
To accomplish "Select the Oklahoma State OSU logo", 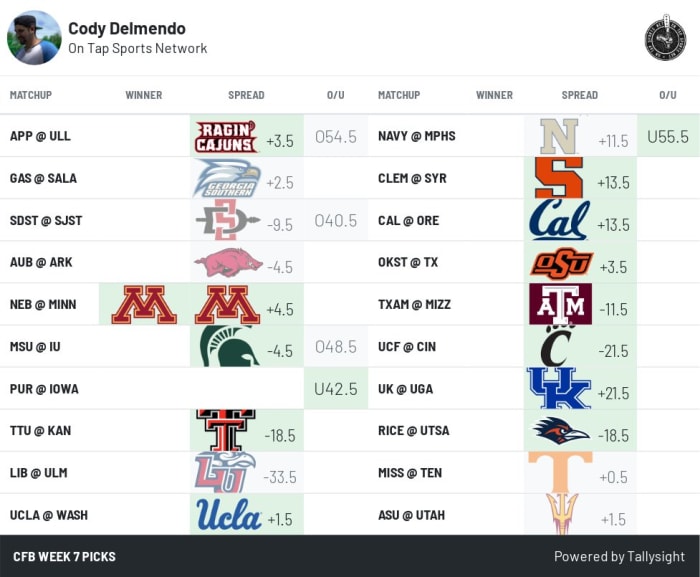I will point(562,263).
